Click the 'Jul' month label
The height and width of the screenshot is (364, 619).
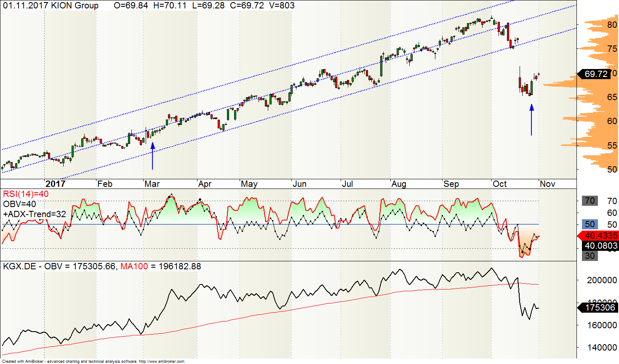pyautogui.click(x=347, y=184)
